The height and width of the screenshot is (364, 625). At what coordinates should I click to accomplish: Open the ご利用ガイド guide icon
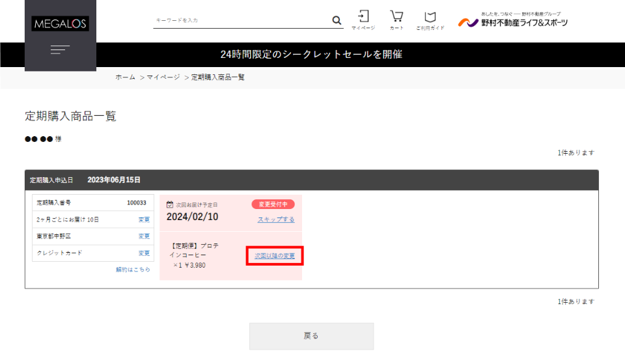[430, 20]
